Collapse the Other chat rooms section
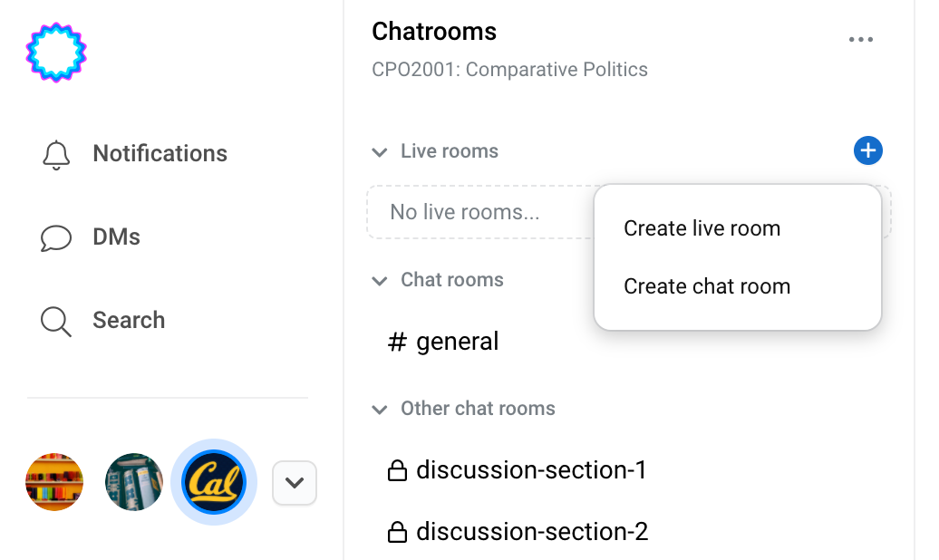 coord(379,409)
